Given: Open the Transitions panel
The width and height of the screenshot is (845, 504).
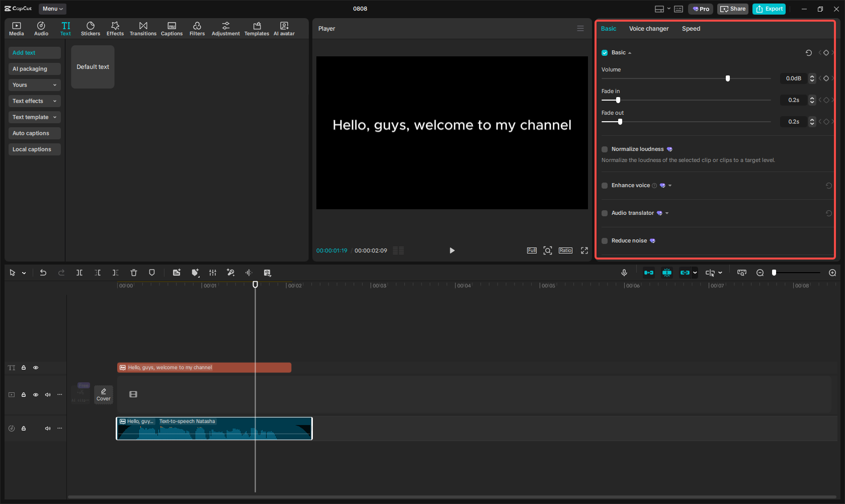Looking at the screenshot, I should [143, 29].
